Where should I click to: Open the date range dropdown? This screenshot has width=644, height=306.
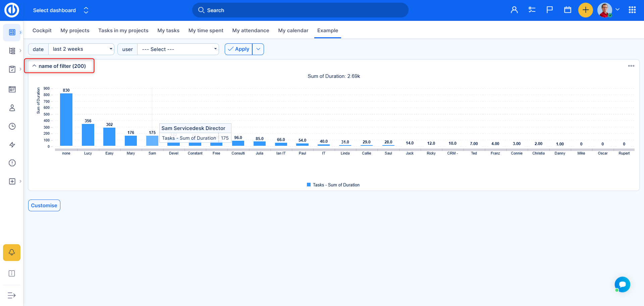pos(82,49)
